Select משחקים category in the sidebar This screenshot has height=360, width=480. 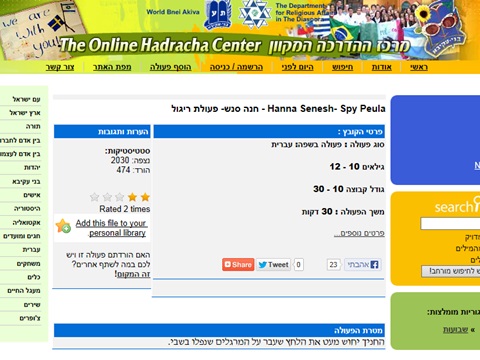(x=28, y=263)
